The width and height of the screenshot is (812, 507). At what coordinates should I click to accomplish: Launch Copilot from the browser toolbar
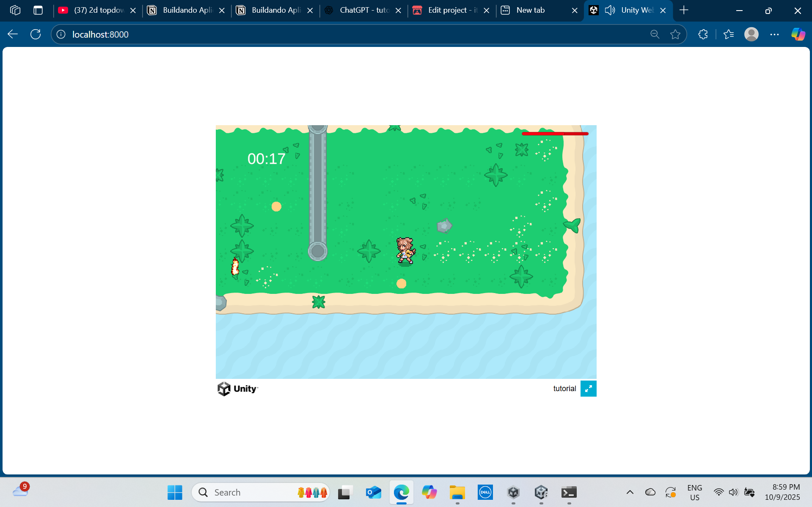798,34
